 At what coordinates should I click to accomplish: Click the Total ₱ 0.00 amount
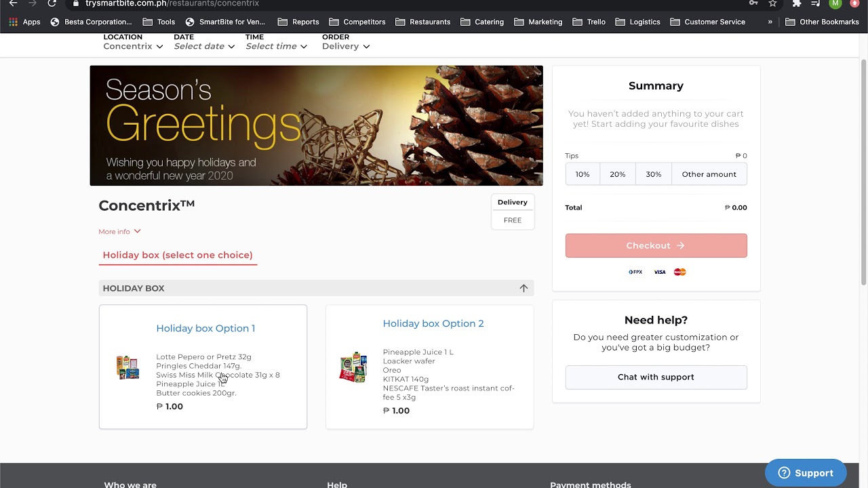(736, 207)
